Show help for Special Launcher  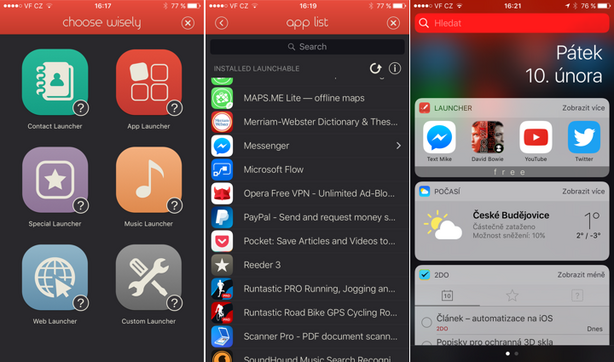tap(81, 205)
